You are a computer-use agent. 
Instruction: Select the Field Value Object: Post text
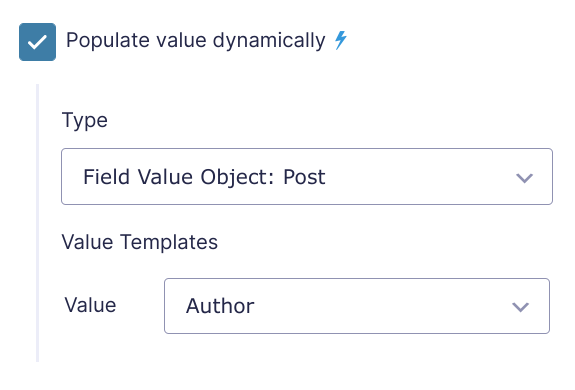[x=204, y=177]
